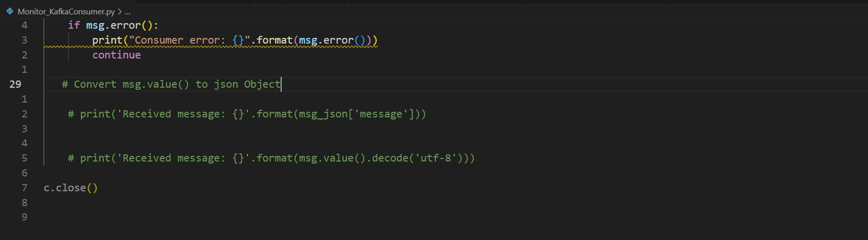Click gutter line number 8

tap(24, 203)
